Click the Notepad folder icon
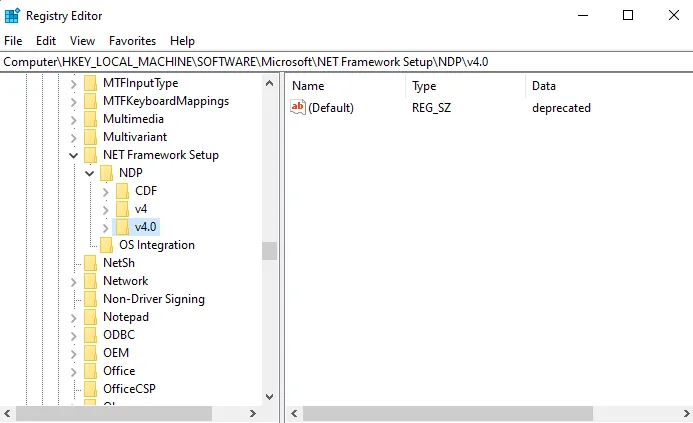 click(90, 317)
